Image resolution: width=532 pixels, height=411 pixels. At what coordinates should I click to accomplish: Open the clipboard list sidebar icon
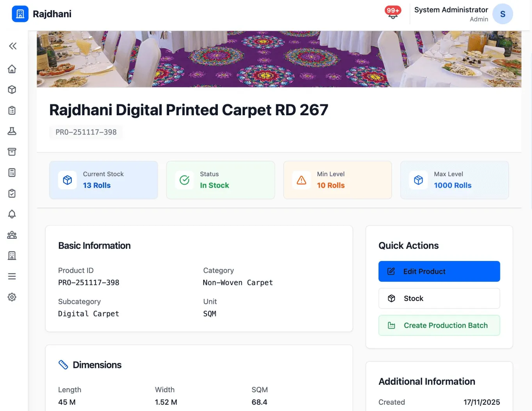(x=12, y=111)
